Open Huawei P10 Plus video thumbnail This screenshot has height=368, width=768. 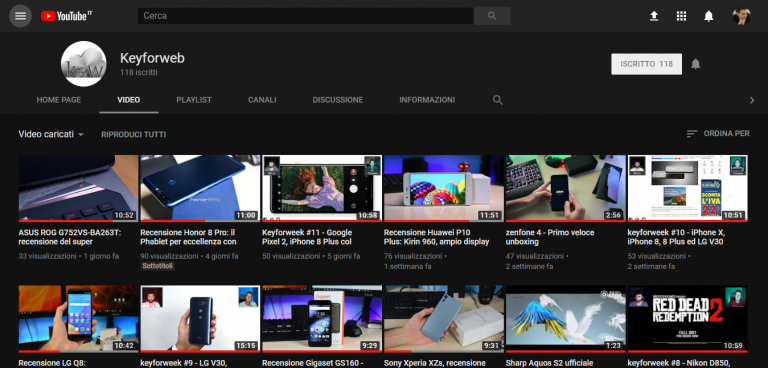(444, 188)
